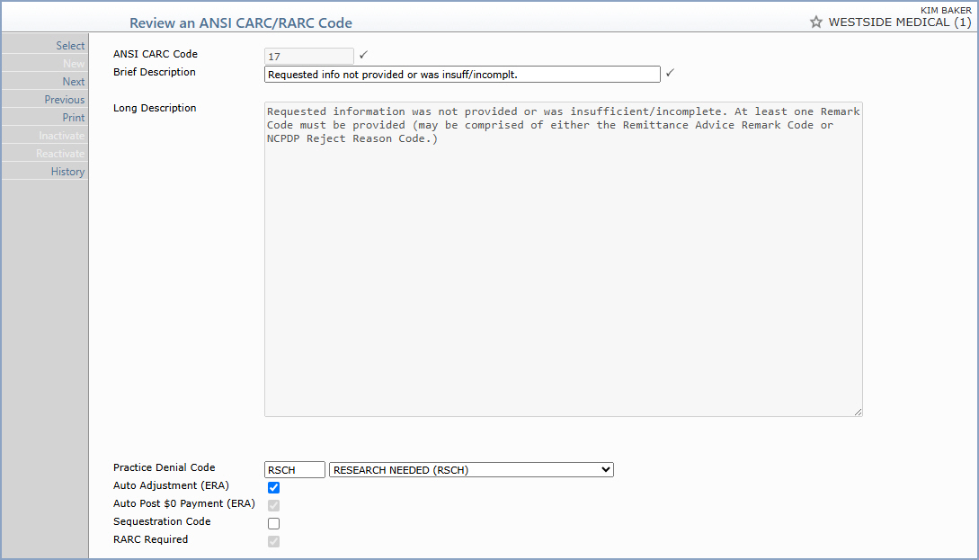This screenshot has width=979, height=560.
Task: Open the RESEARCH NEEDED (RSCH) dropdown
Action: 471,470
